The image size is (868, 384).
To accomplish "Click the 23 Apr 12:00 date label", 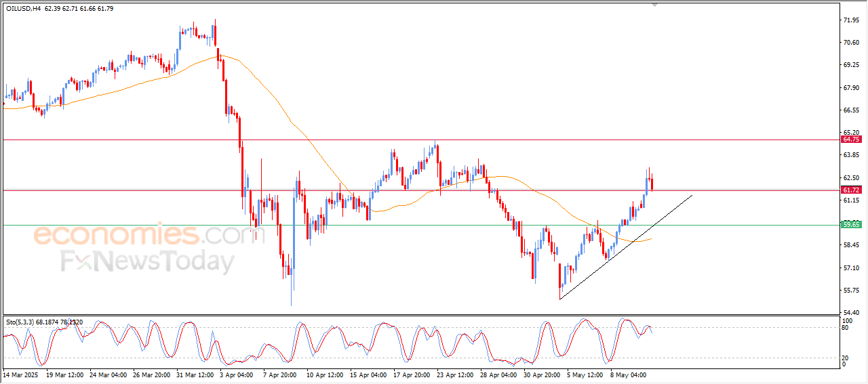I will coord(454,374).
